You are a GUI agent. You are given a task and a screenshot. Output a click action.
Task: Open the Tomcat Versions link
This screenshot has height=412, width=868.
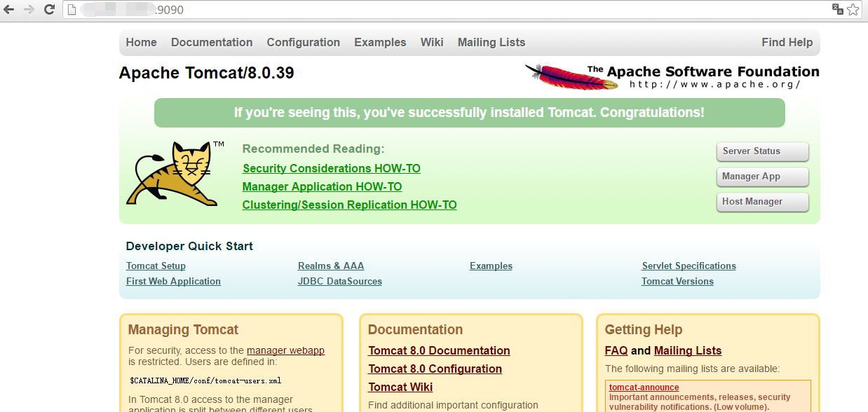(677, 281)
